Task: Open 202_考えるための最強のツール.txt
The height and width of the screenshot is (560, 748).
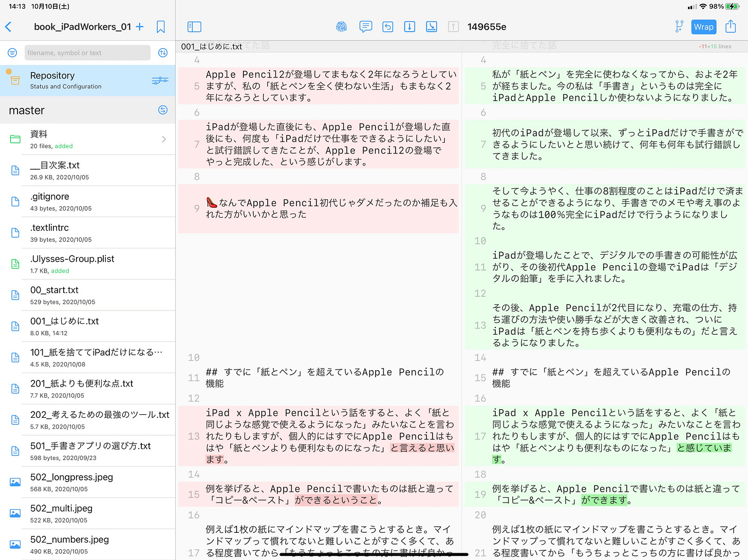Action: click(87, 420)
